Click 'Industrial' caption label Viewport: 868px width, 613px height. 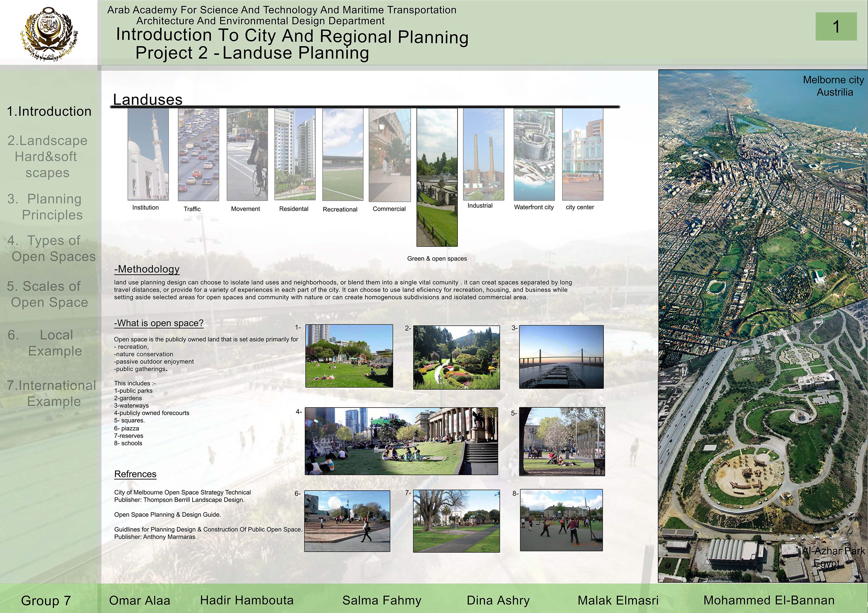point(480,205)
